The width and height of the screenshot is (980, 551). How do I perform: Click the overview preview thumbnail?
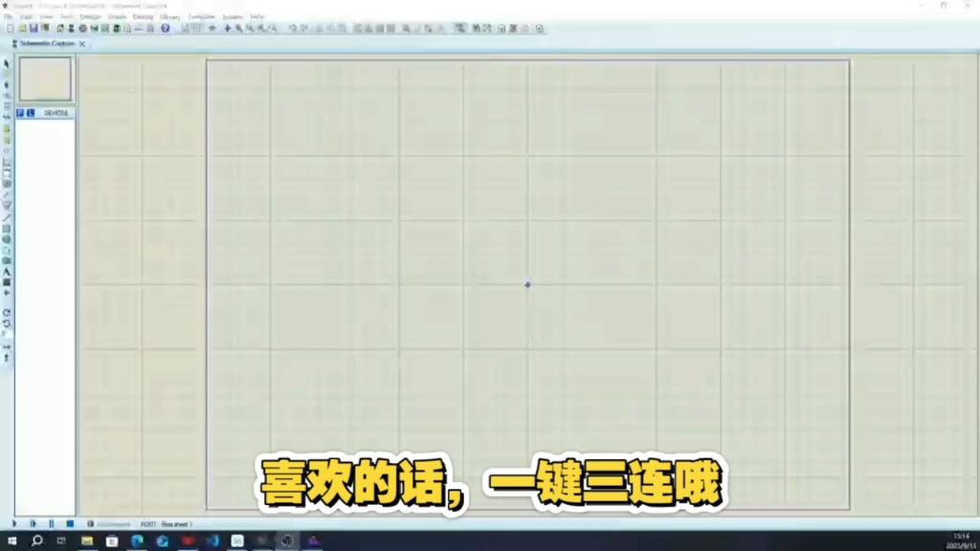click(45, 79)
